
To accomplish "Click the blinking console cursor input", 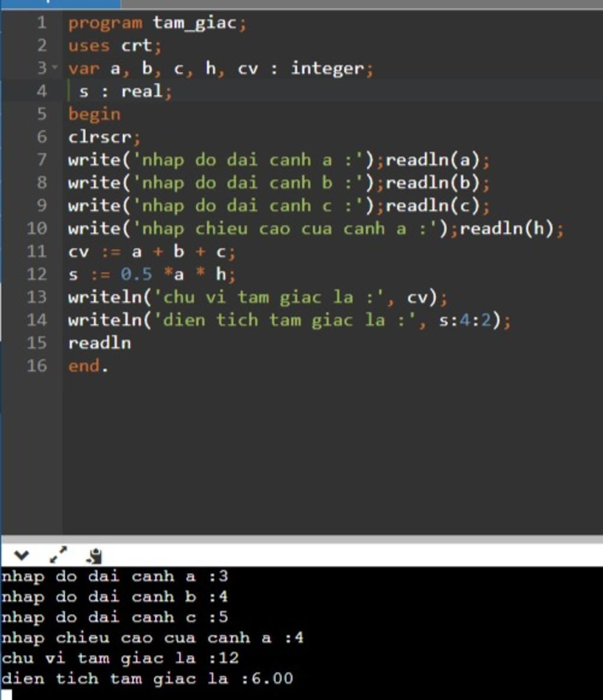I will pos(6,695).
